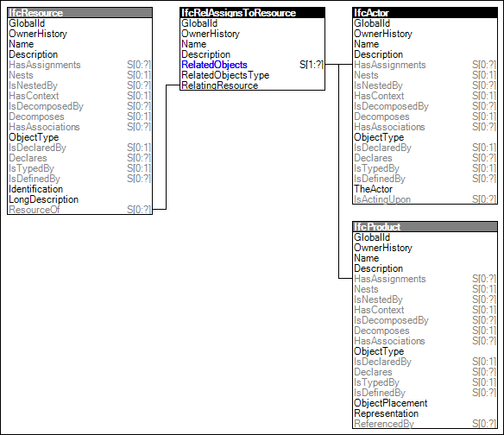Click ObjectType in the IfcProduct box
Screen dimensions: 504x435
pyautogui.click(x=379, y=351)
